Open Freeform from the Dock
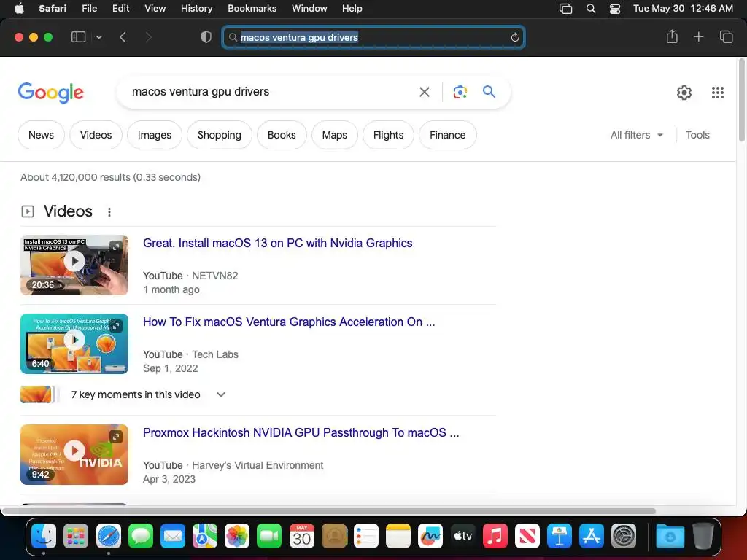747x560 pixels. [430, 536]
